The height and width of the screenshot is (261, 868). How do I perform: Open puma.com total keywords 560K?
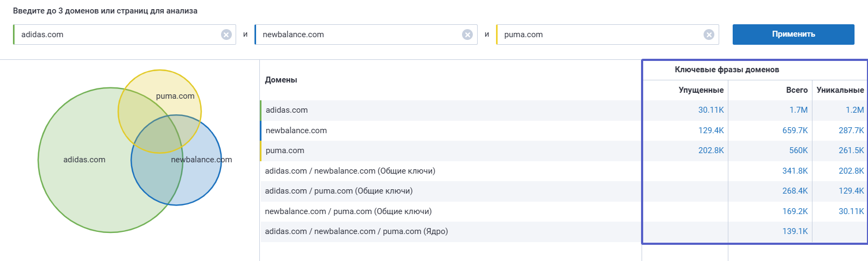coord(798,150)
